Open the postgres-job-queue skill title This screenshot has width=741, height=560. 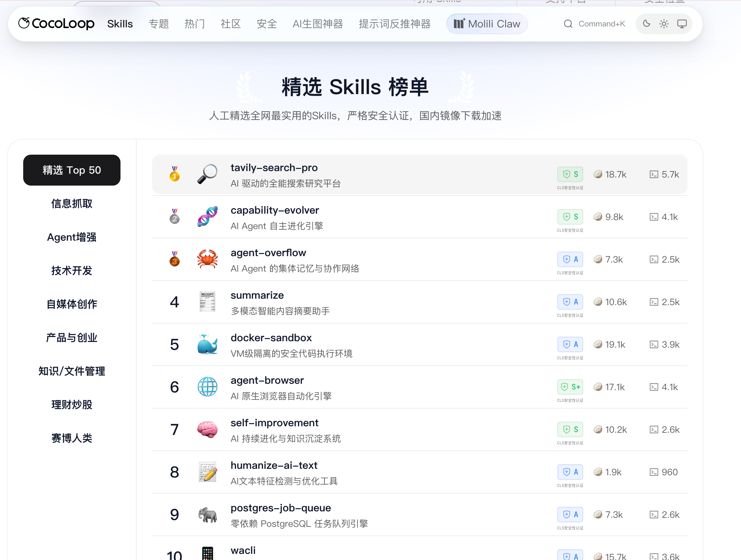pos(281,508)
